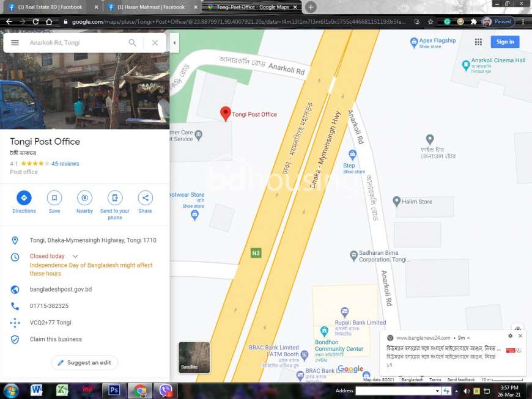Bookmark this page with star icon
The width and height of the screenshot is (532, 399).
(x=430, y=22)
